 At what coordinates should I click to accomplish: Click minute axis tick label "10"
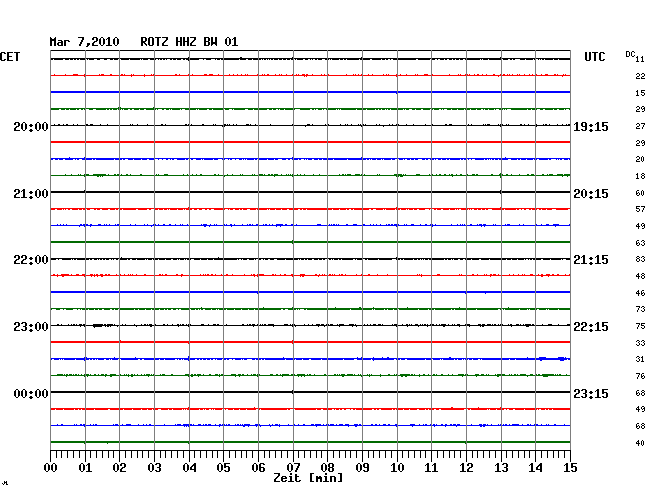coord(397,468)
